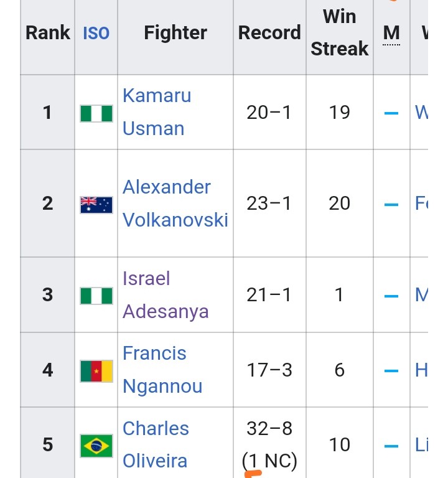Click the Nigeria flag beside Israel Adesanya

96,296
